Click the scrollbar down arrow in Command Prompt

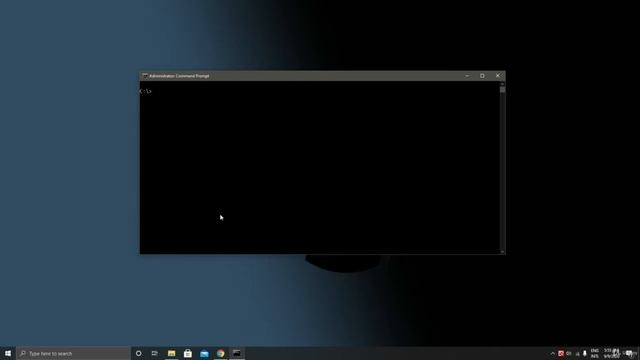[x=502, y=252]
